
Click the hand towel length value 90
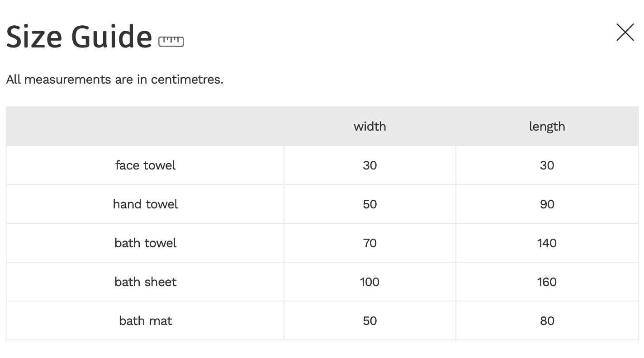point(547,204)
